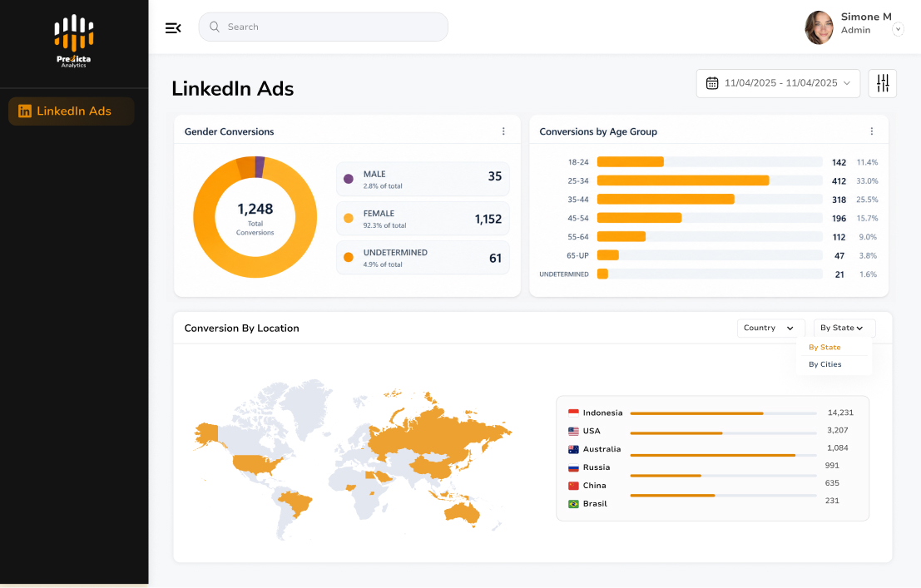Click the 45-54 age group bar
Screen dimensions: 921x588
point(639,218)
